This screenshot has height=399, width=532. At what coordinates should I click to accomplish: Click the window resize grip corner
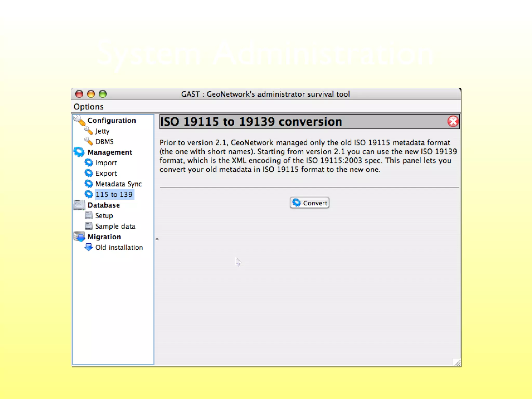[x=457, y=362]
